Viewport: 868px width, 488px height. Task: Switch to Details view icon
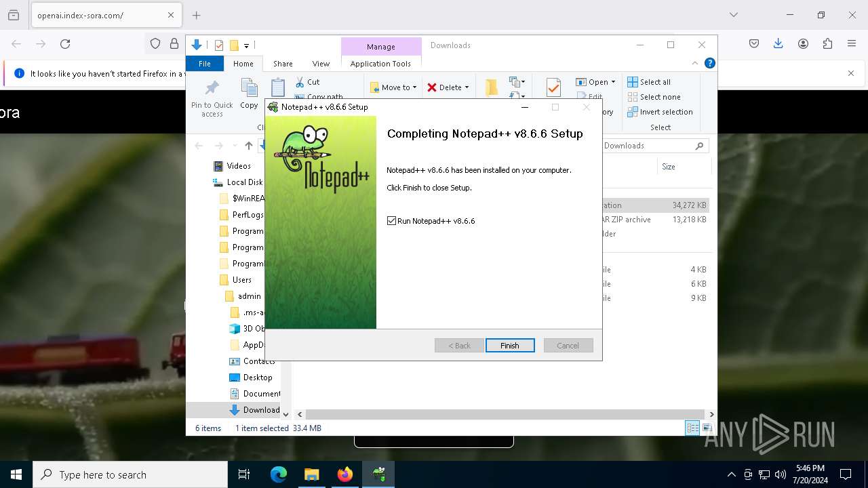coord(692,428)
